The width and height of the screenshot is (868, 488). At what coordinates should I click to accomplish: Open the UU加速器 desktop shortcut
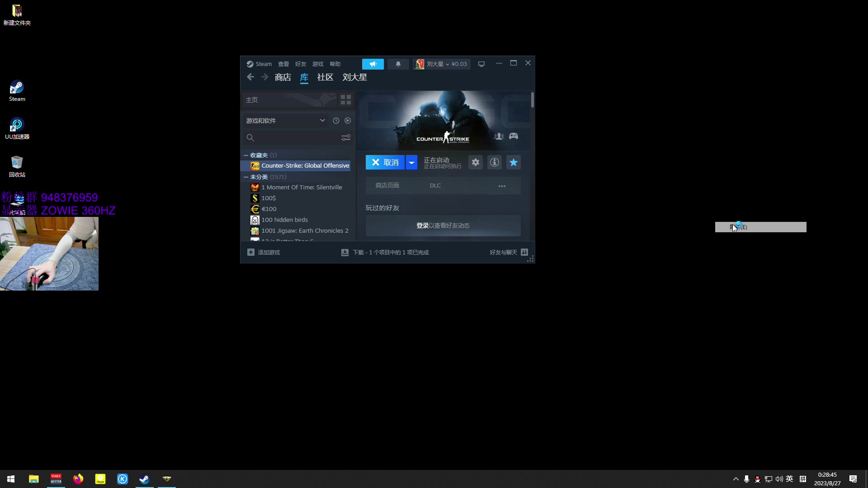point(17,129)
